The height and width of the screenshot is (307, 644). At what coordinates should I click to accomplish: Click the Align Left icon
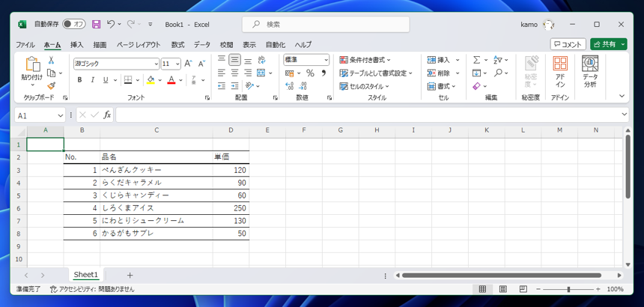click(222, 73)
